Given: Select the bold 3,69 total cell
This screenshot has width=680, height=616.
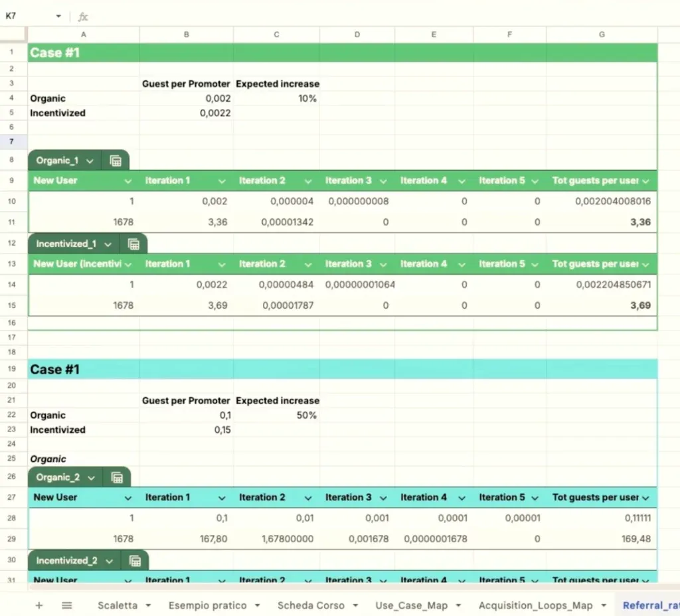Looking at the screenshot, I should coord(602,305).
